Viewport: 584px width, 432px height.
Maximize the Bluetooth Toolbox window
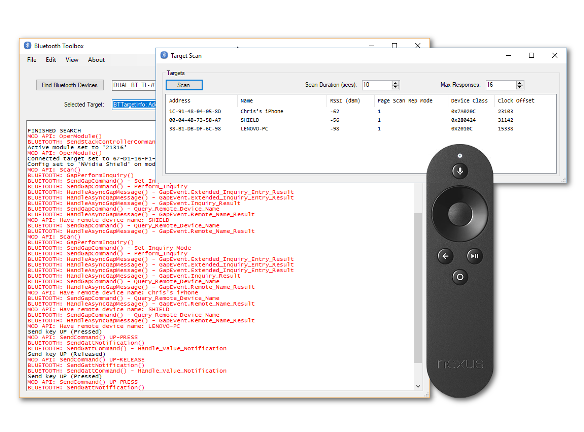(394, 45)
